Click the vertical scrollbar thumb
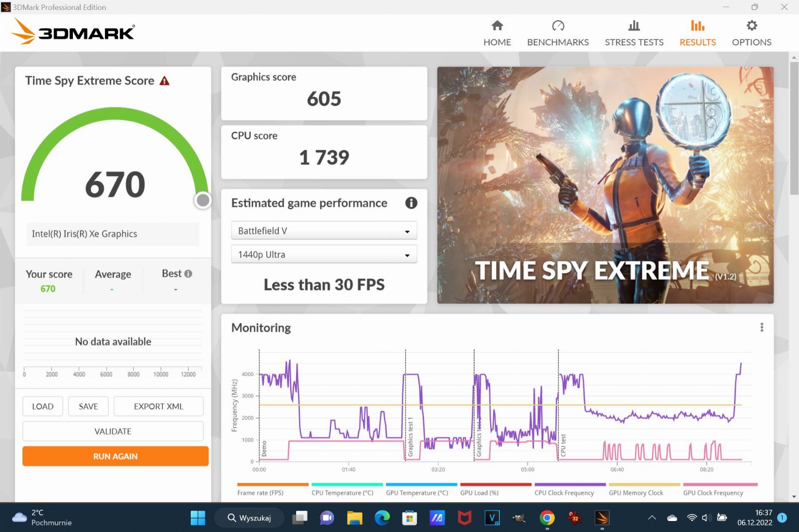 [x=794, y=128]
